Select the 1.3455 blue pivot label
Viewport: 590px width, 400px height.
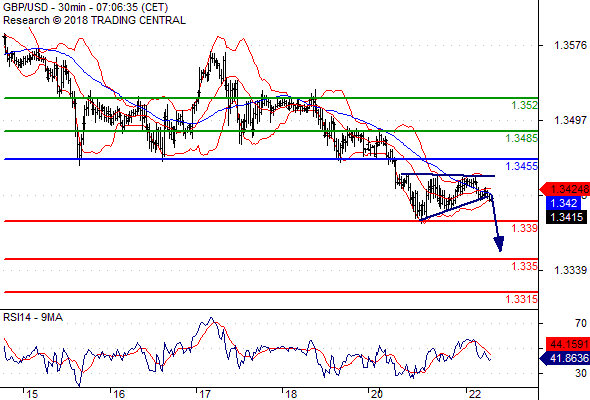point(522,166)
